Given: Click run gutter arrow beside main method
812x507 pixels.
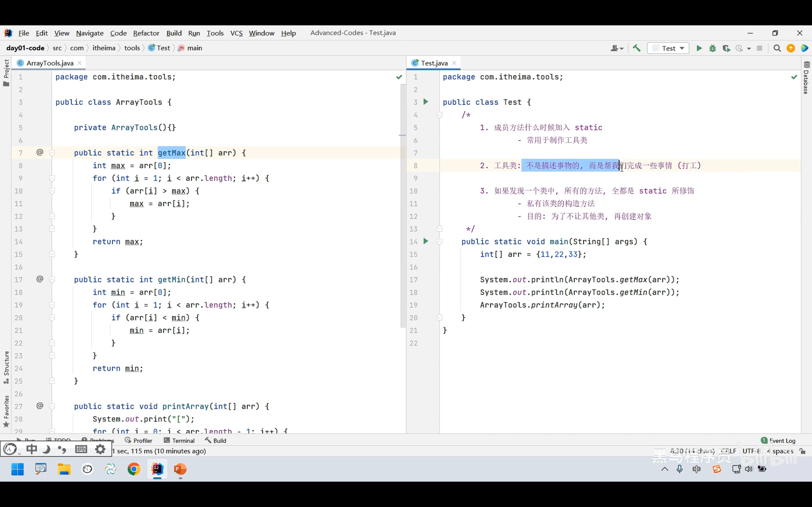Looking at the screenshot, I should coord(426,241).
